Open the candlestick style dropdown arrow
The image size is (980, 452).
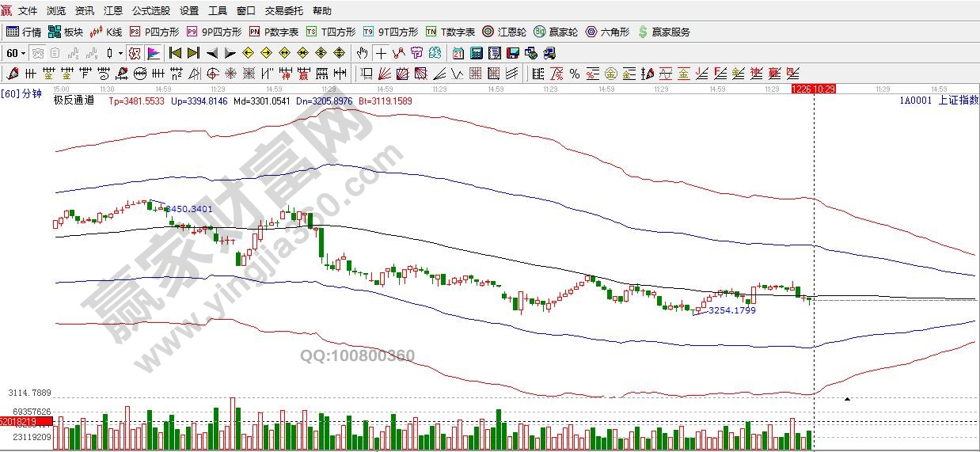(x=120, y=54)
